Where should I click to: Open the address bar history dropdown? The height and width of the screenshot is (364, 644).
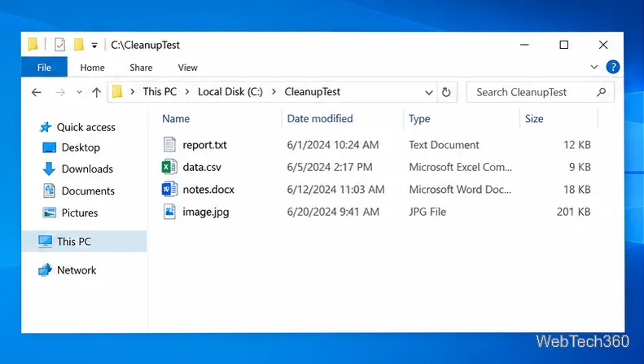click(429, 93)
